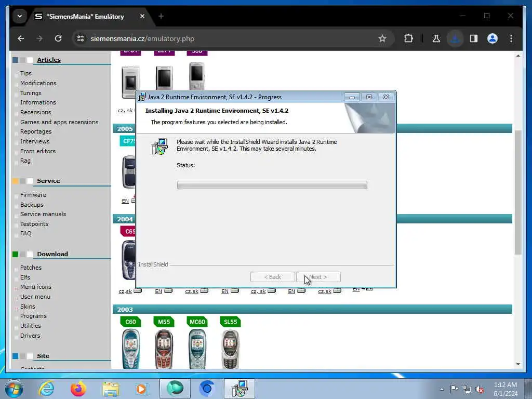
Task: Click the scrollbar down arrow
Action: click(518, 364)
